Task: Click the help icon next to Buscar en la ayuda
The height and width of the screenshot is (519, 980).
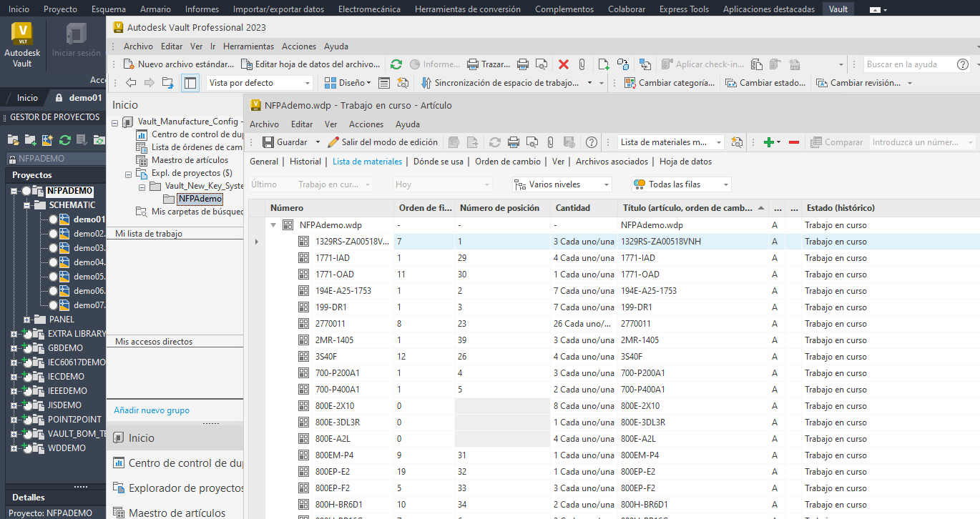Action: (x=963, y=64)
